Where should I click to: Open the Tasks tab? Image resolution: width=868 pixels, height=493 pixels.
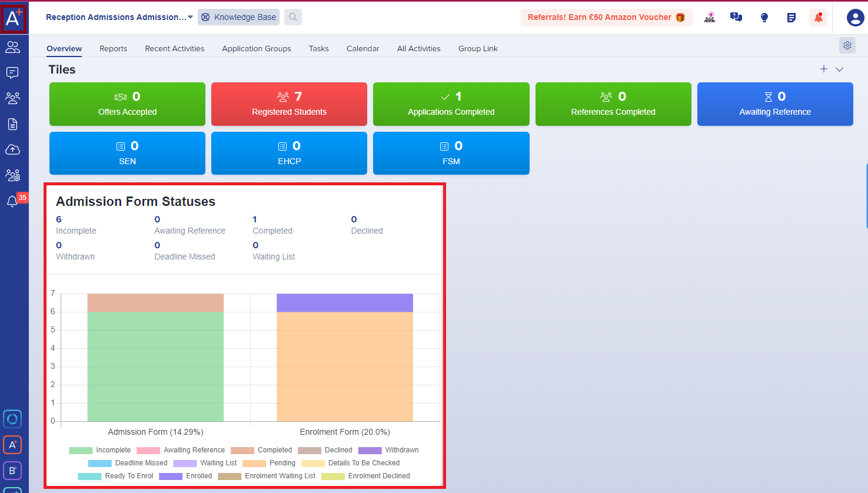319,49
